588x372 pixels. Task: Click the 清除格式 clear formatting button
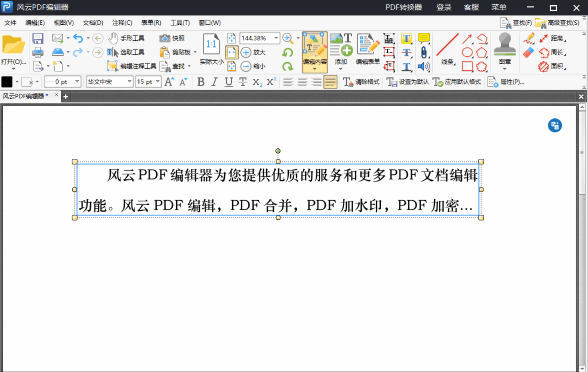coord(361,82)
